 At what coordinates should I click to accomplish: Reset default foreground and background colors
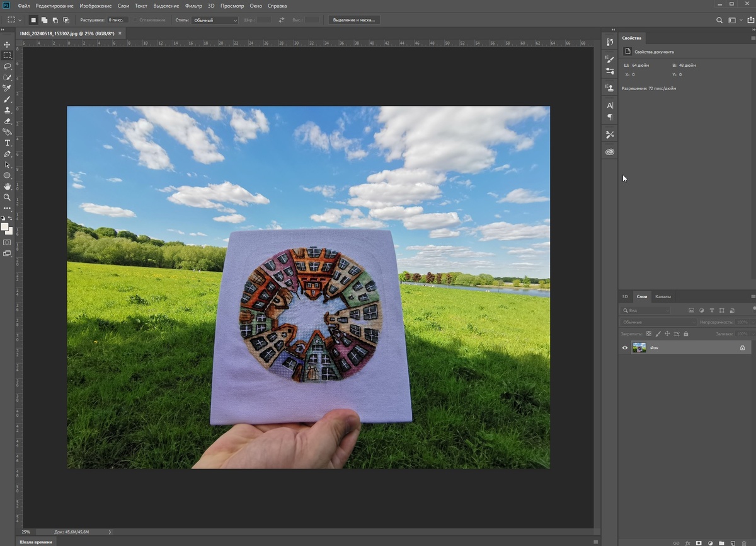tap(3, 218)
